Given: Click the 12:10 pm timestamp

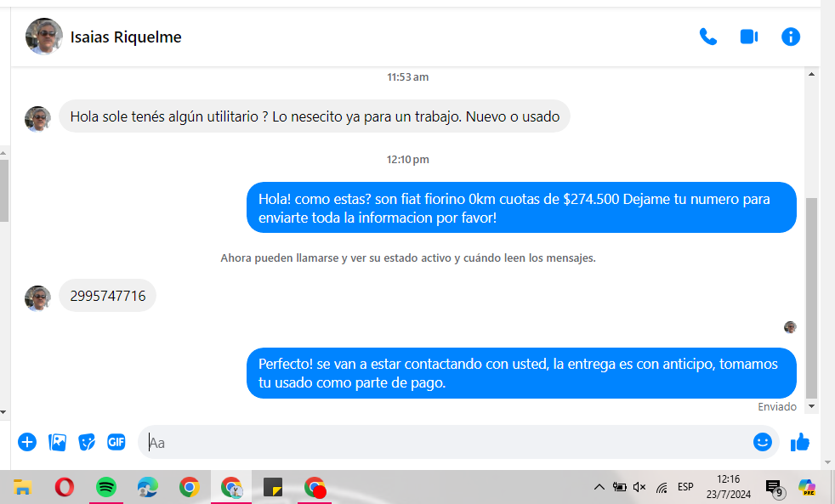Looking at the screenshot, I should click(x=408, y=160).
